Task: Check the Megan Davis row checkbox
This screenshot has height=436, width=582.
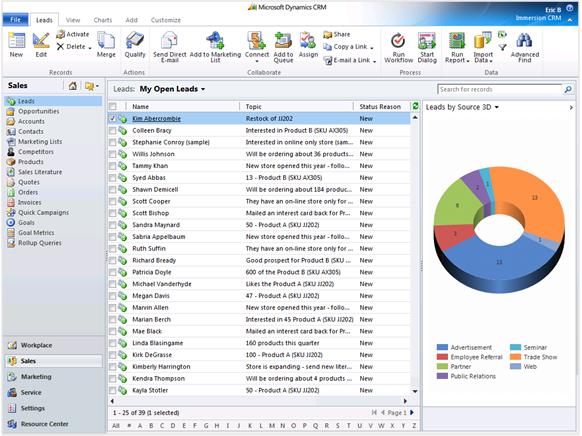Action: [112, 296]
